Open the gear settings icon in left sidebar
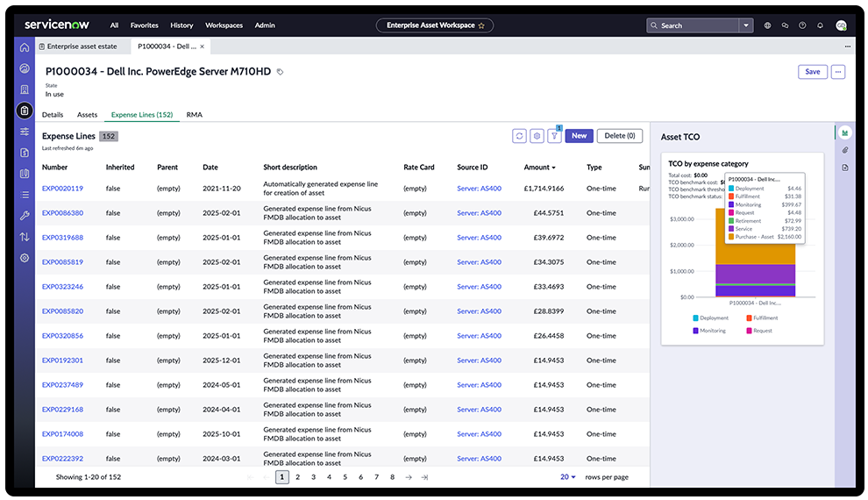Image resolution: width=868 pixels, height=500 pixels. click(x=25, y=258)
